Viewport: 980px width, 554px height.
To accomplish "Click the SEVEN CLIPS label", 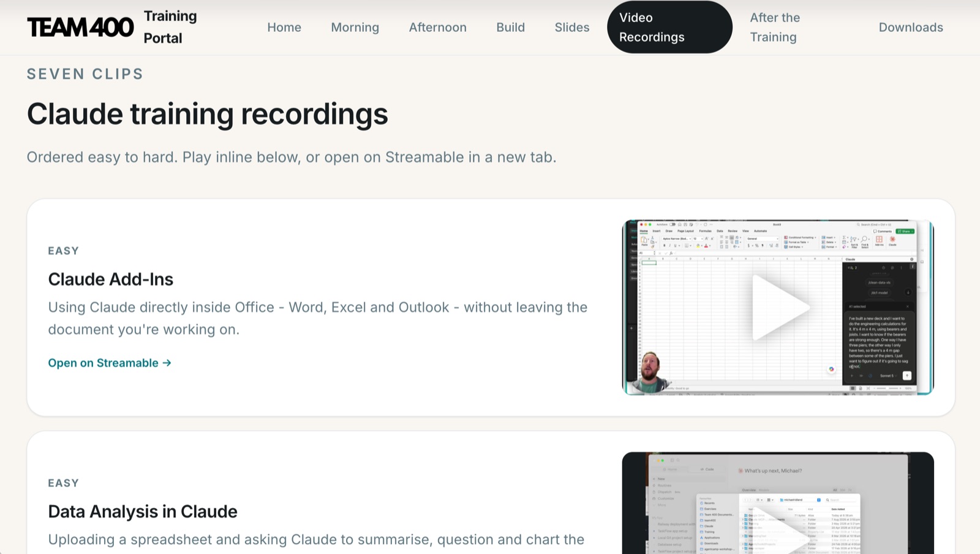I will (x=85, y=74).
